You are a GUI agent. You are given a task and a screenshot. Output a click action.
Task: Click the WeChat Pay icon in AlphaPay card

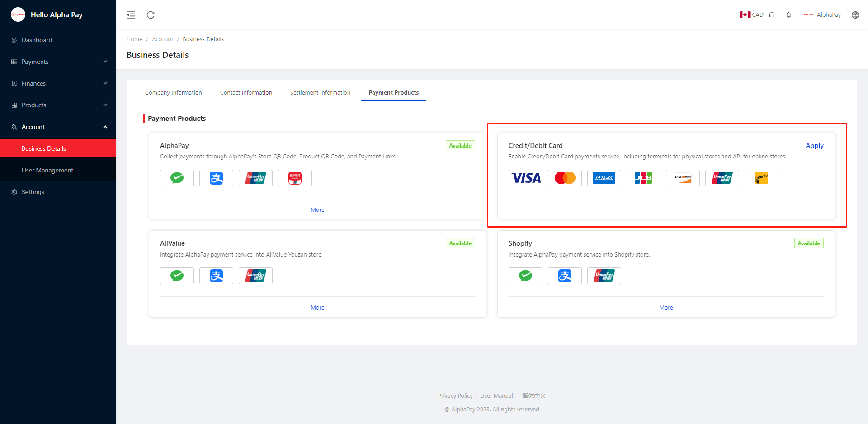177,178
